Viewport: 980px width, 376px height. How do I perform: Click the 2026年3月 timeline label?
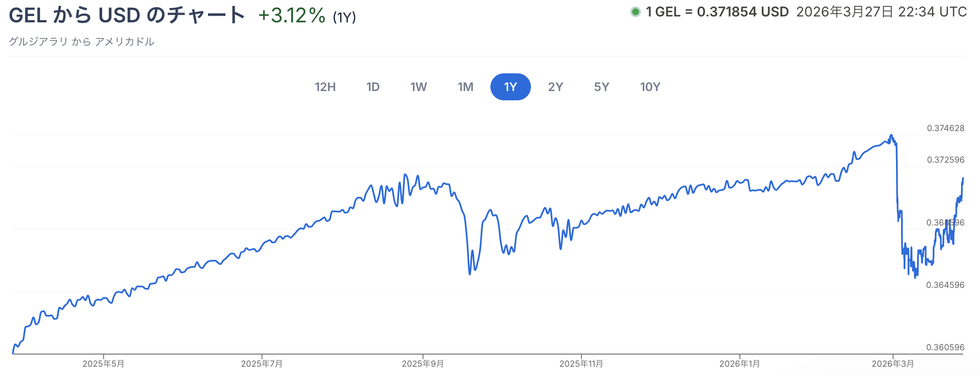tap(893, 364)
